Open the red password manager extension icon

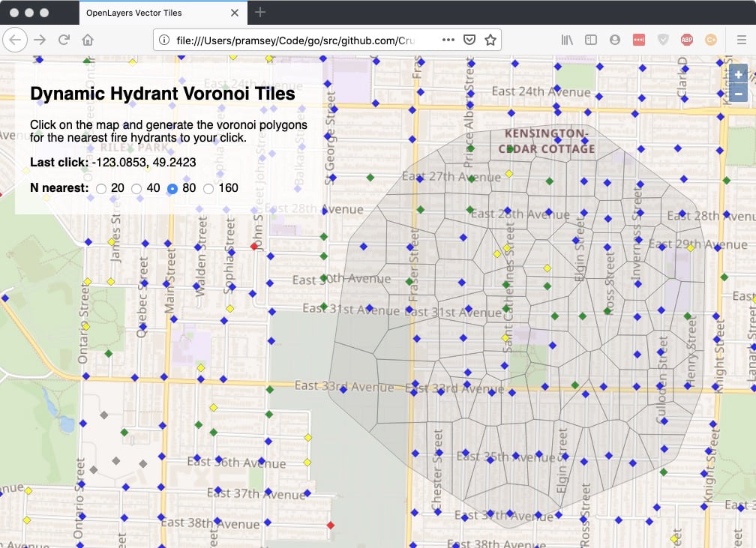(x=638, y=39)
